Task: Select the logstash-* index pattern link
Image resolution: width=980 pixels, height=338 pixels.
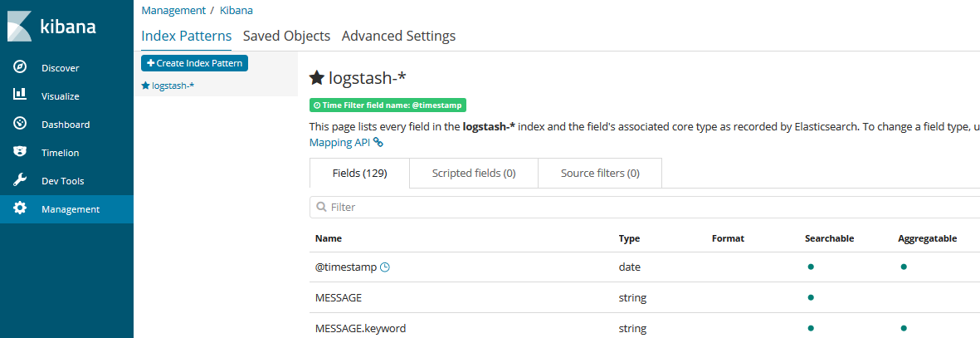Action: tap(173, 86)
